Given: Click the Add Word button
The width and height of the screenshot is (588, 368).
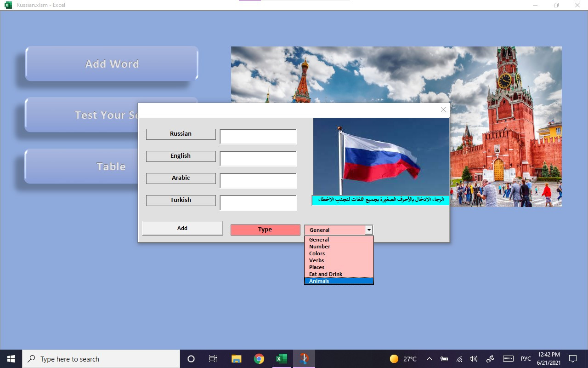Looking at the screenshot, I should tap(112, 63).
